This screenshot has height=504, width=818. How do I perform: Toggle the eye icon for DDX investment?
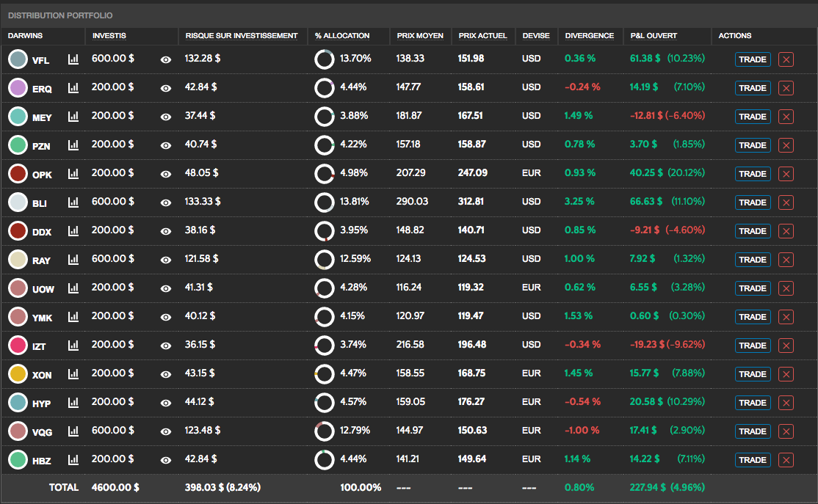(x=166, y=231)
